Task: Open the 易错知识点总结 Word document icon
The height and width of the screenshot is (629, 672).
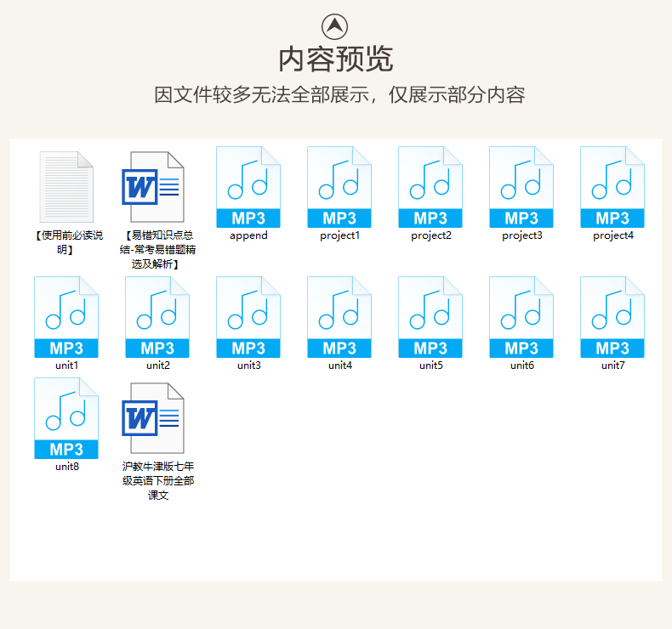Action: 153,187
